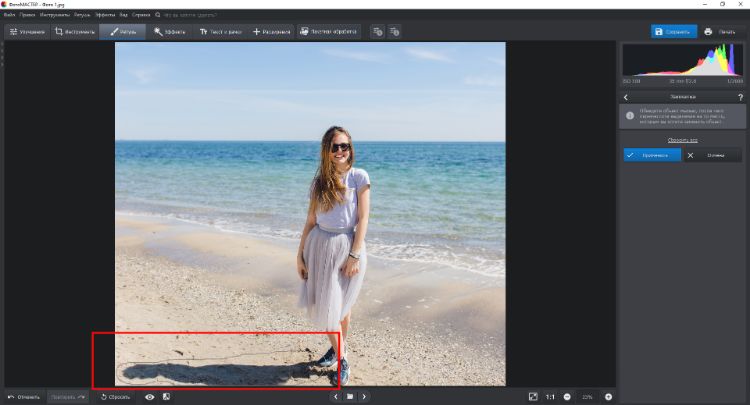750x405 pixels.
Task: Open the Эффекты tab with wand icon
Action: tap(169, 32)
